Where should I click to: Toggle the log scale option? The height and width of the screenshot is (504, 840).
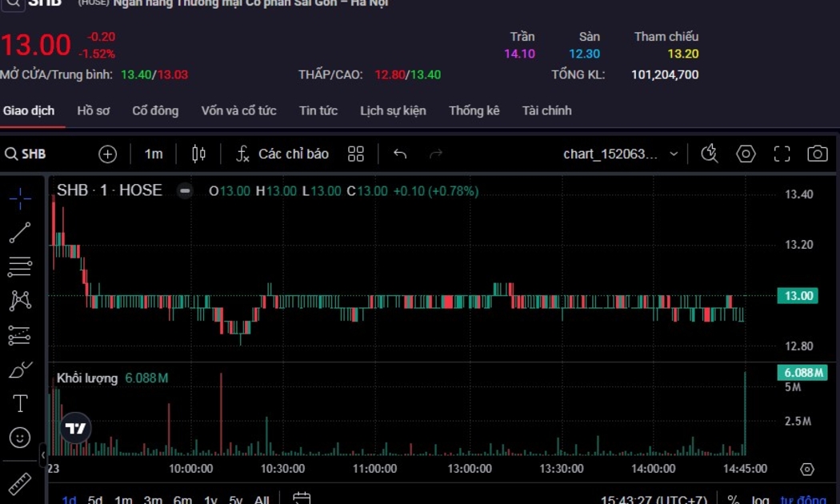click(760, 500)
